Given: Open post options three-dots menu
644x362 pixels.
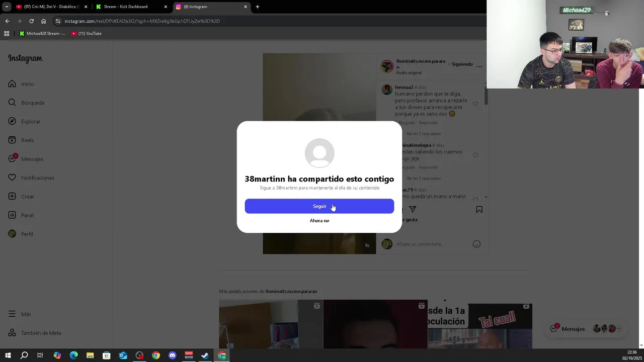Looking at the screenshot, I should pyautogui.click(x=479, y=66).
